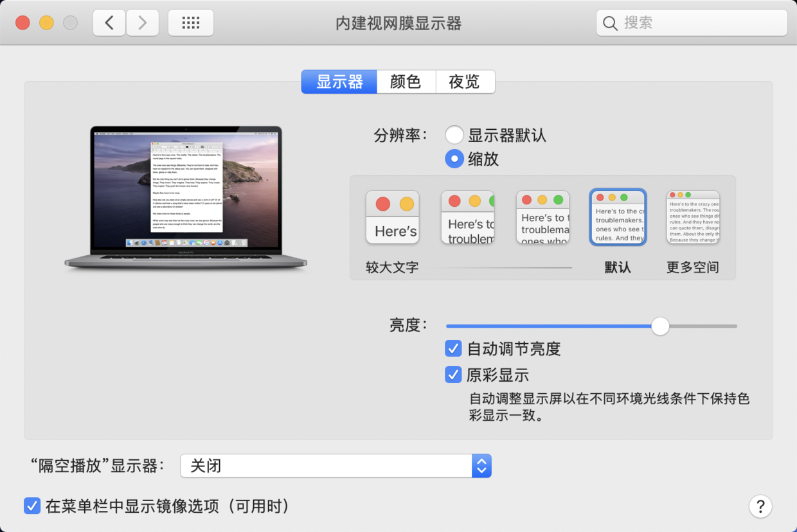Select the 较大文字 scaling option thumbnail
The height and width of the screenshot is (532, 797).
click(392, 217)
